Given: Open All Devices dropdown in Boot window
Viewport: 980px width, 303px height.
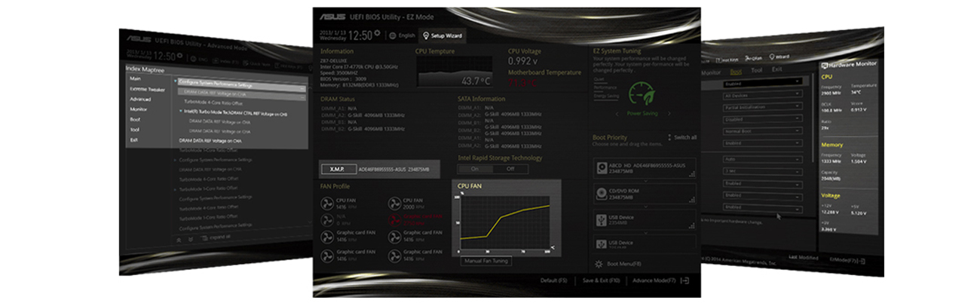Looking at the screenshot, I should point(761,95).
